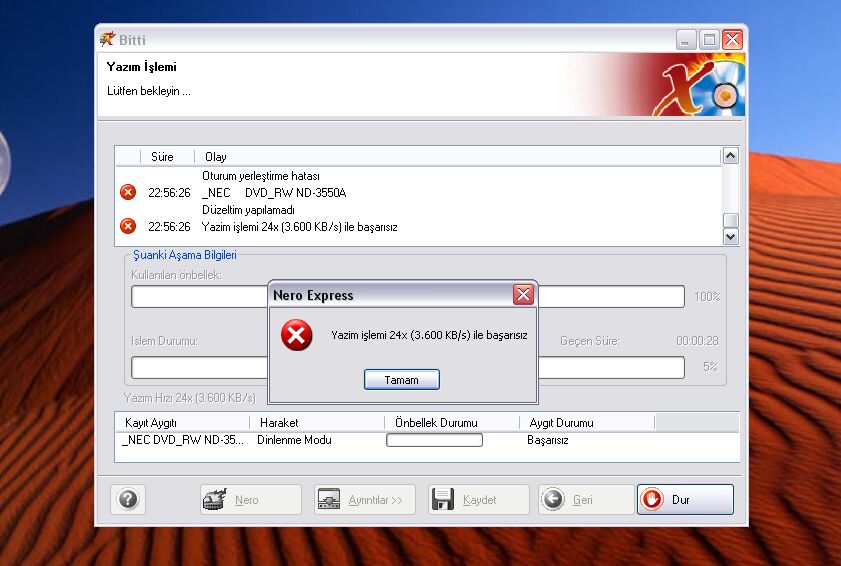Click floppy disk icon on Kaydet button
Screen dimensions: 841x566
(443, 499)
